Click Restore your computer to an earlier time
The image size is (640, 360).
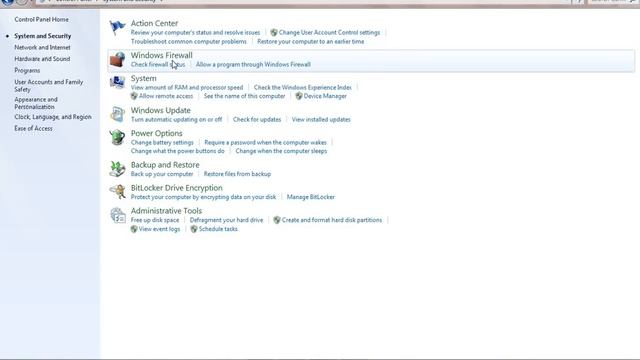click(x=311, y=42)
